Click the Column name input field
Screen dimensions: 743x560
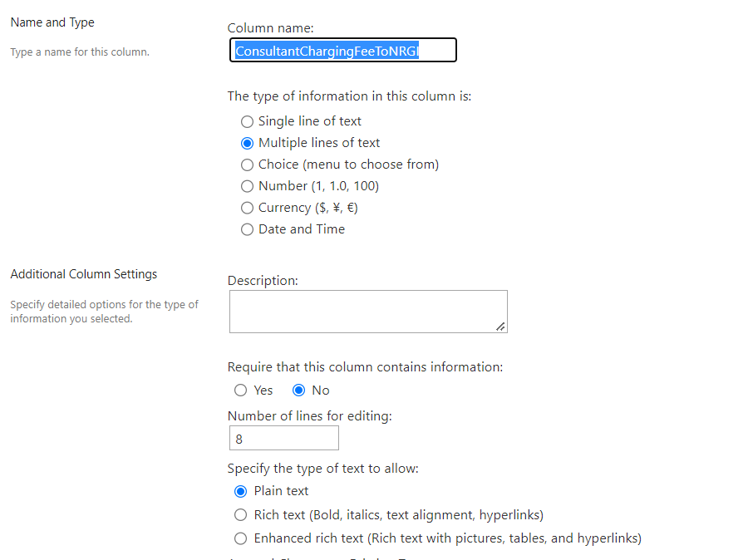click(x=343, y=50)
